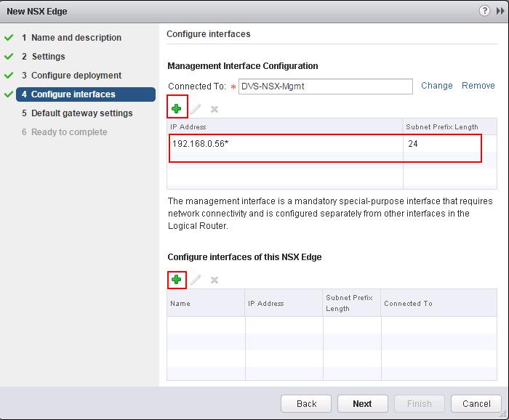Sort interfaces table by its IP Address column
The image size is (509, 420).
[x=284, y=303]
